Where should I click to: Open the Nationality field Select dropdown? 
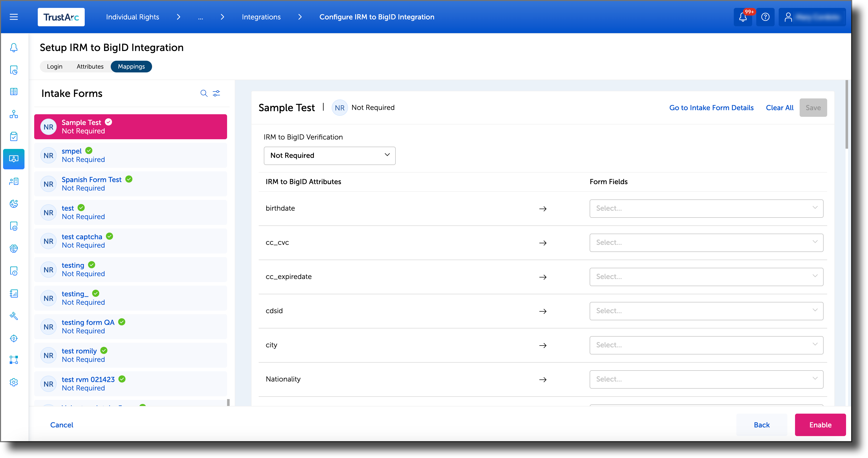[706, 379]
